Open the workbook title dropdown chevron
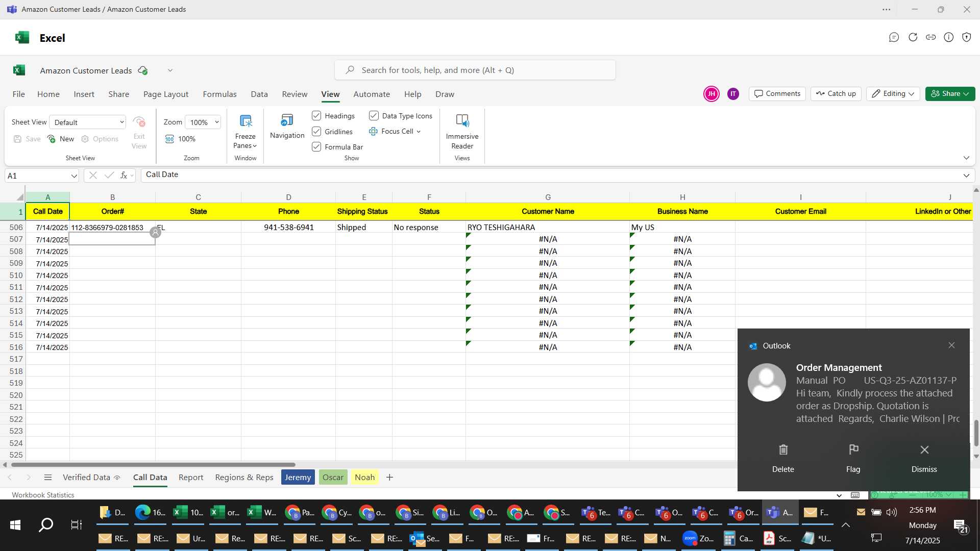Screen dimensions: 980x551 170,70
